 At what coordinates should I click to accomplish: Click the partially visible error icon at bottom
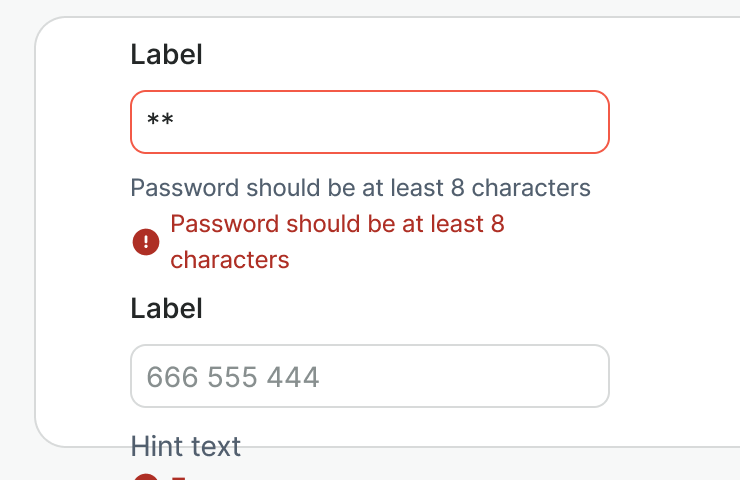(146, 476)
